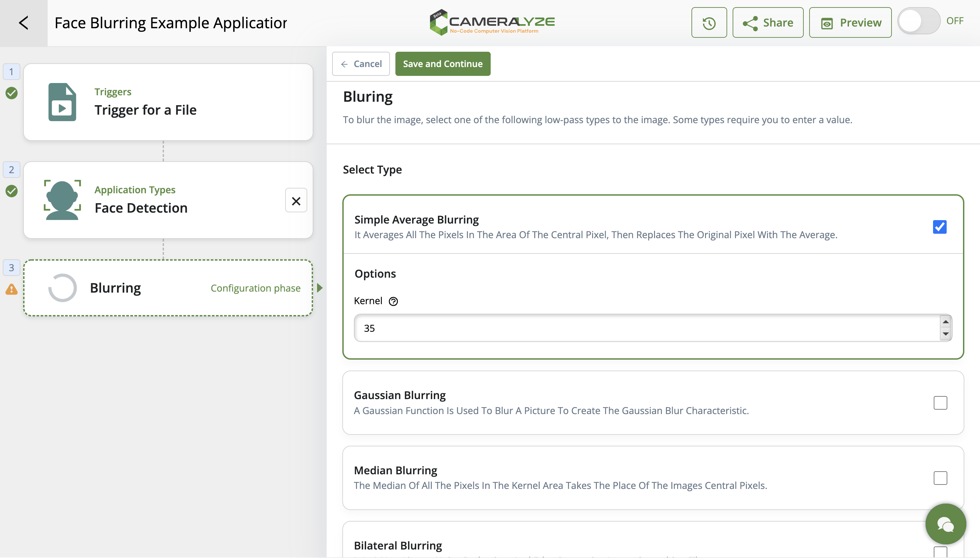Click the back arrow icon
Screen dimensions: 980x558
[23, 23]
